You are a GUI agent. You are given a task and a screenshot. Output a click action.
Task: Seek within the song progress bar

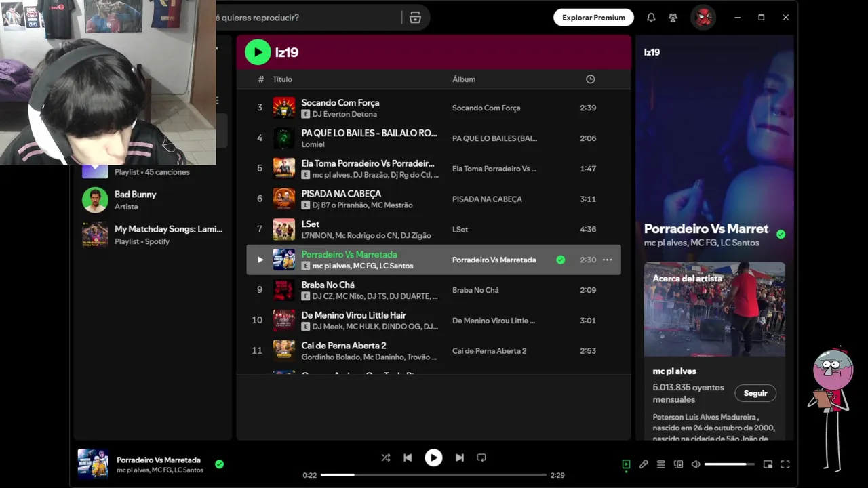(433, 475)
